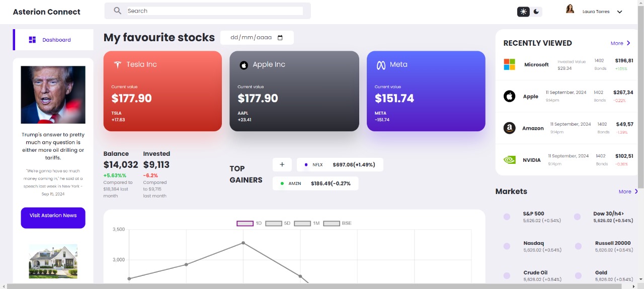Click into the Search input field
Viewport: 644px width, 289px height.
tap(215, 11)
